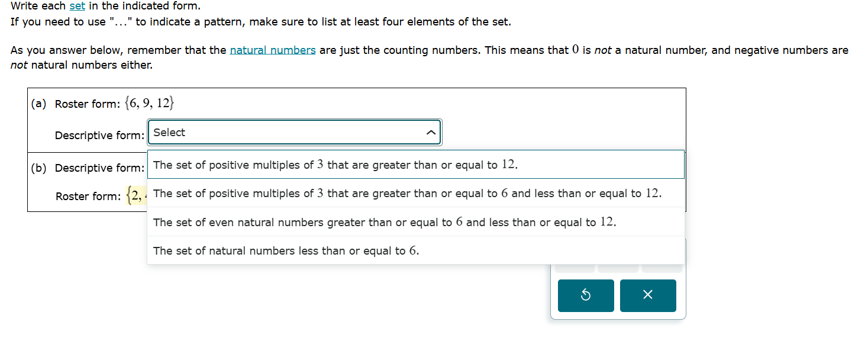Expand the descriptive form answer choices
Screen dimensions: 868x344
pos(294,132)
